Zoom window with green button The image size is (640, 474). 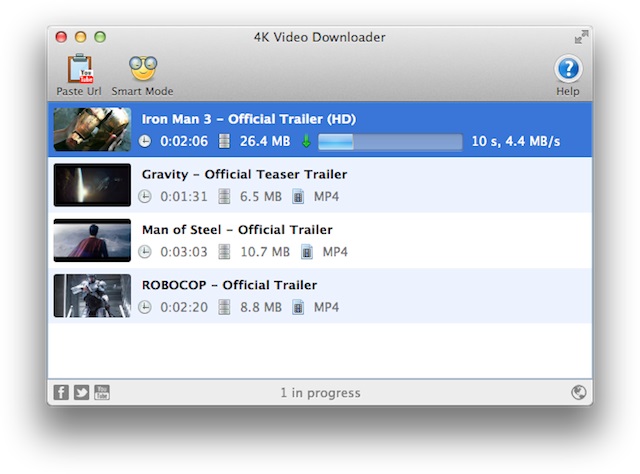coord(100,37)
